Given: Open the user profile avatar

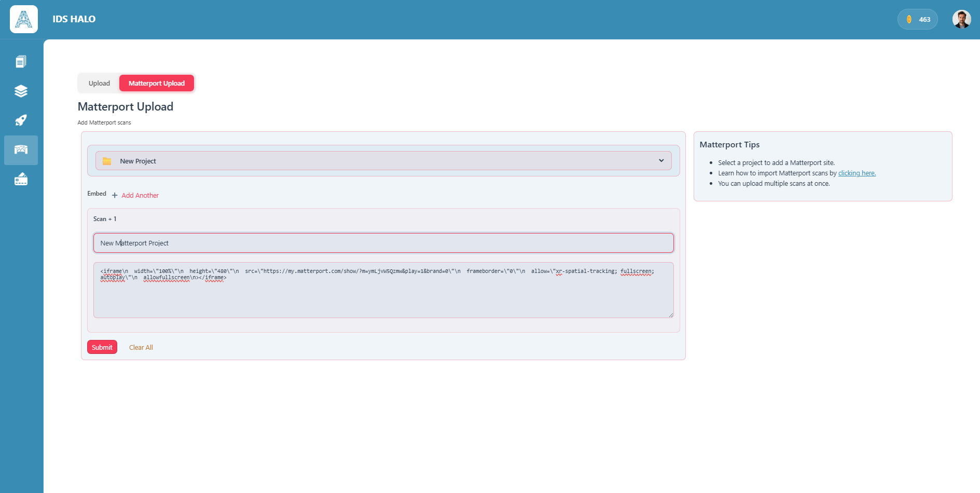Looking at the screenshot, I should [961, 19].
